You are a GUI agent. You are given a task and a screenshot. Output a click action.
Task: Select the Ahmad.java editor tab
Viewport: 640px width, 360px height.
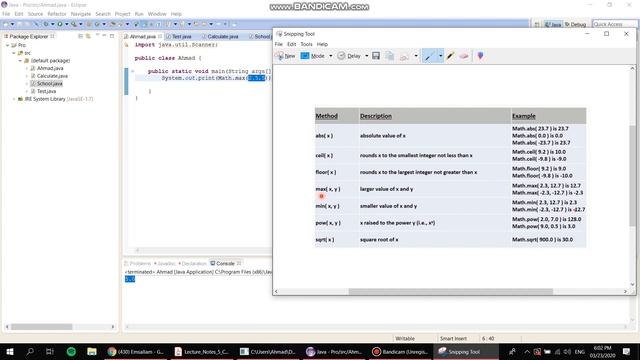click(x=143, y=36)
